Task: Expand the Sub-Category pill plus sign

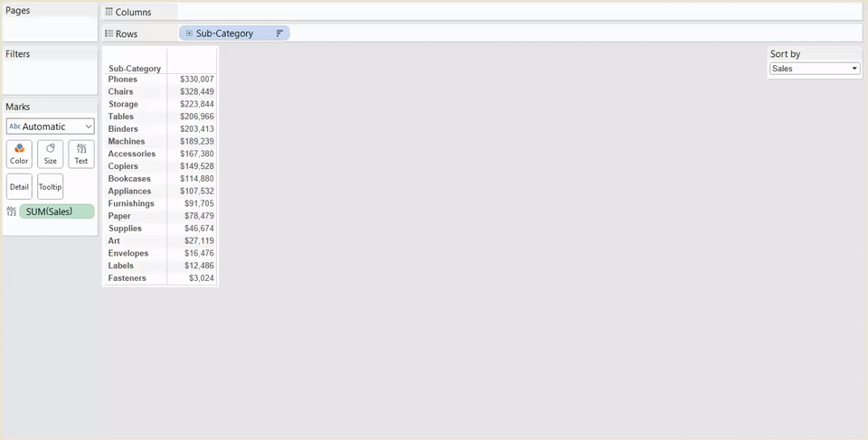Action: pyautogui.click(x=189, y=33)
